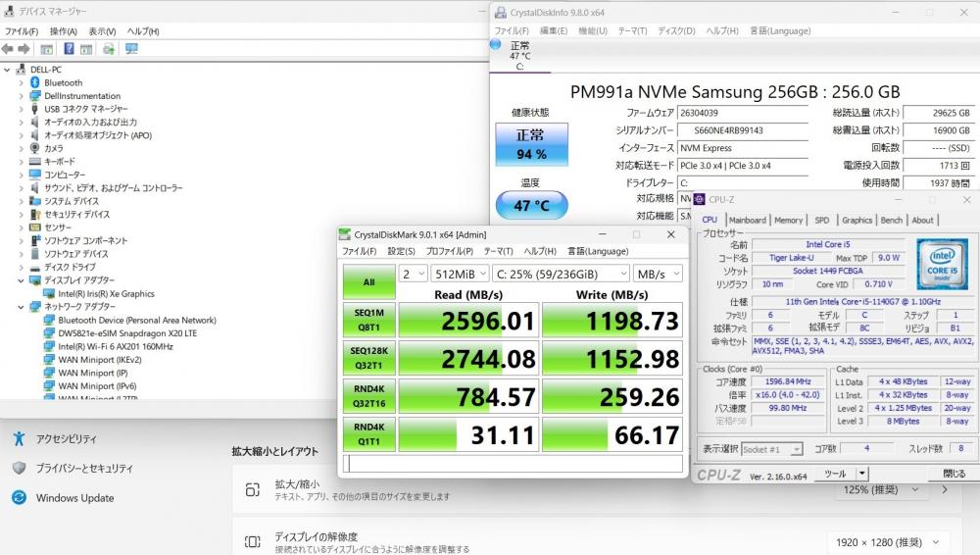Run the SEQ128K Q32T1 test
Screen dimensions: 980x555
point(368,358)
